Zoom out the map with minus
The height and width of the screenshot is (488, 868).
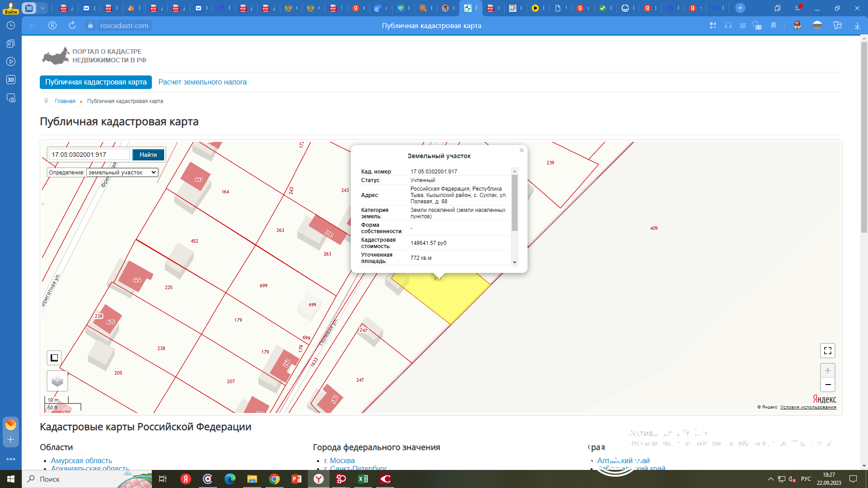827,385
